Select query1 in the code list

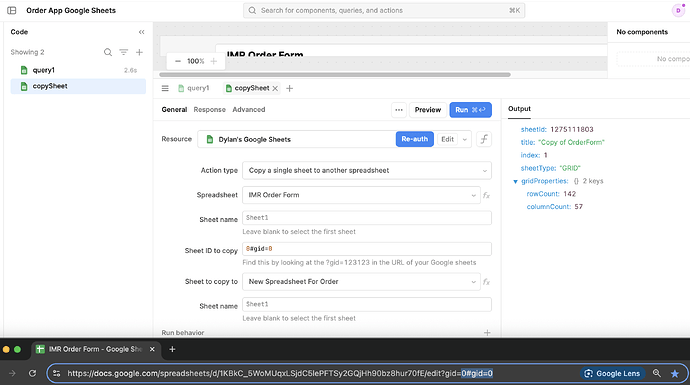pos(78,70)
